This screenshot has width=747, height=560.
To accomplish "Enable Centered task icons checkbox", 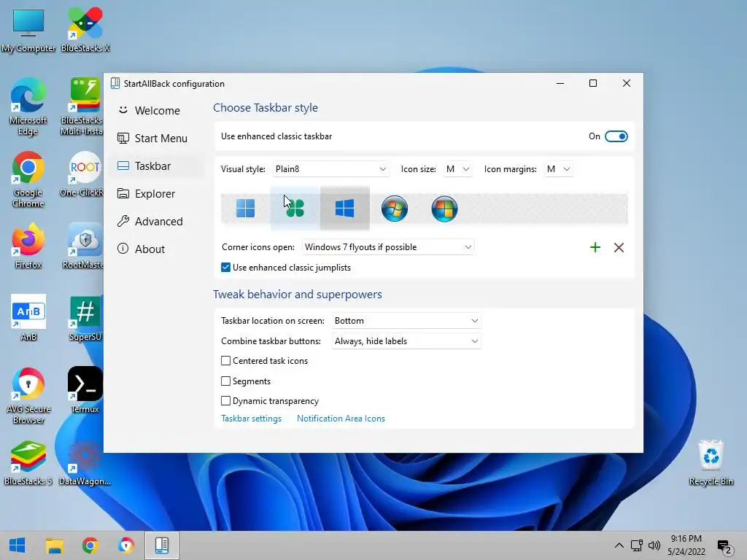I will pyautogui.click(x=226, y=361).
